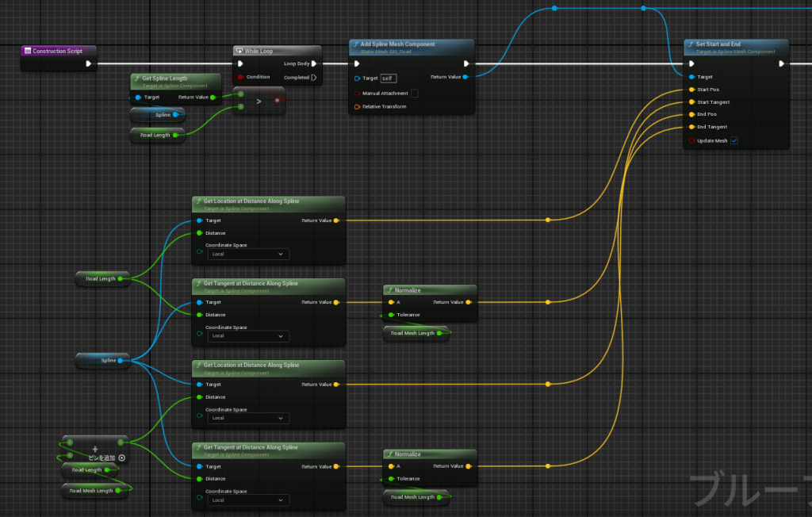
Task: Enable the Manual Attachment checkbox
Action: point(414,93)
